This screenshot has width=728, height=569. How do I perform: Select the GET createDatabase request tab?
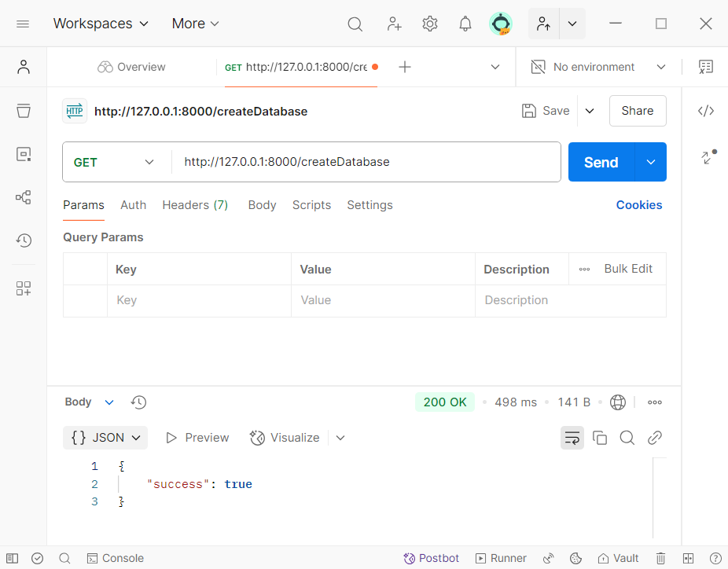[x=301, y=67]
